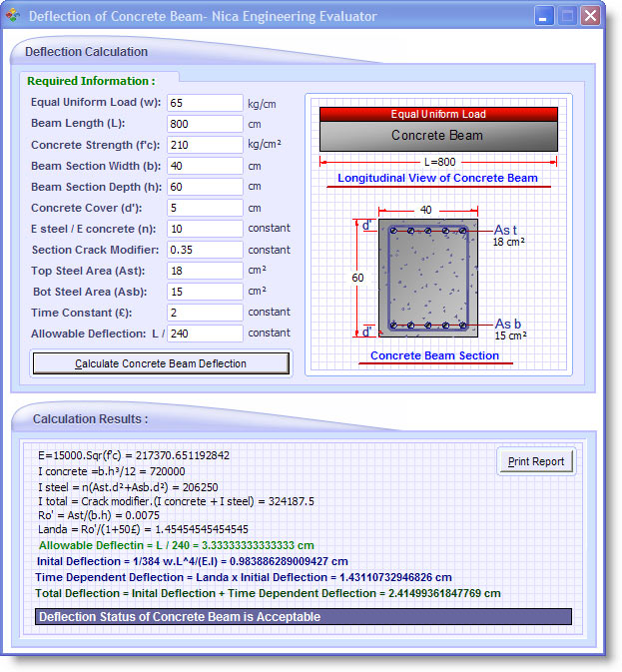The width and height of the screenshot is (622, 672).
Task: Click the app icon in title bar
Action: 14,16
